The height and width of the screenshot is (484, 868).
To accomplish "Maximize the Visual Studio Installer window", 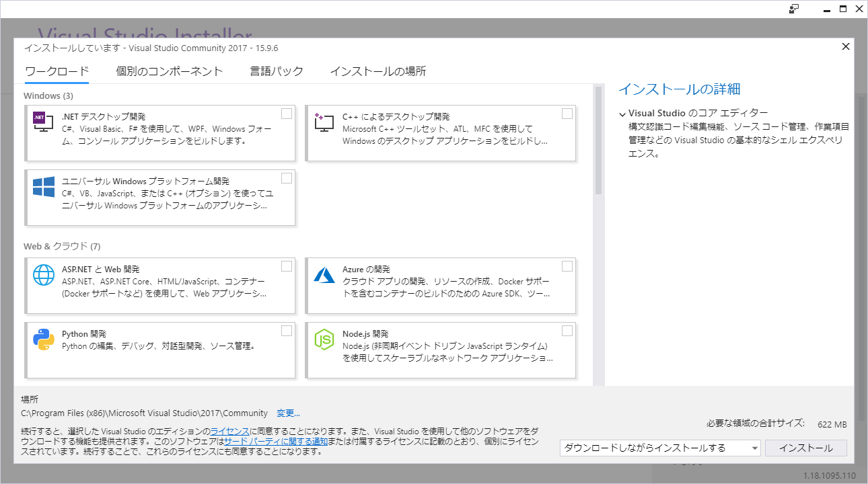I will 842,9.
